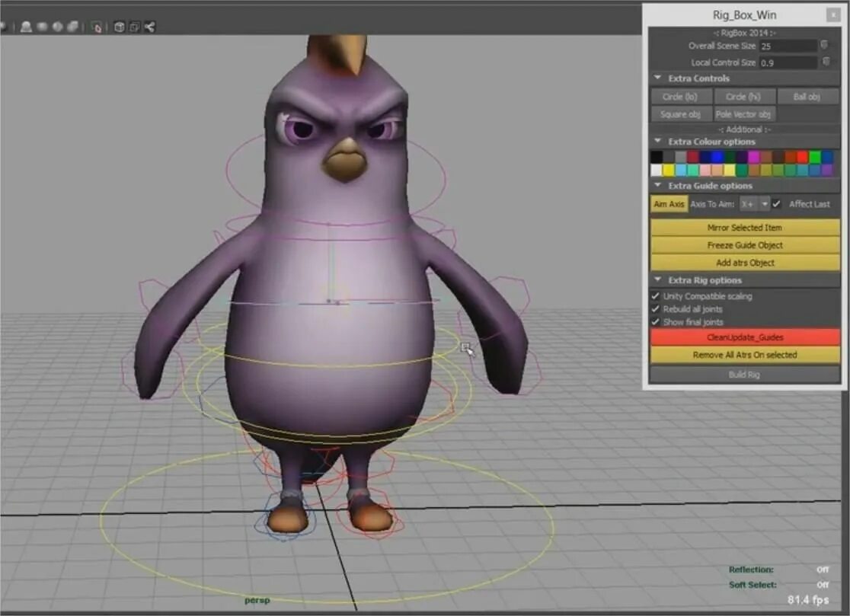Collapse the Extra Rig options section

tap(658, 280)
